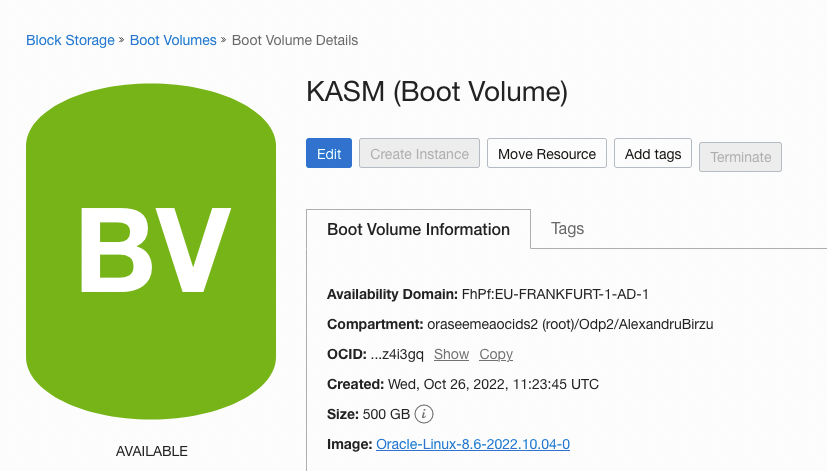Go to the Boot Volumes breadcrumb link
This screenshot has width=827, height=471.
173,40
